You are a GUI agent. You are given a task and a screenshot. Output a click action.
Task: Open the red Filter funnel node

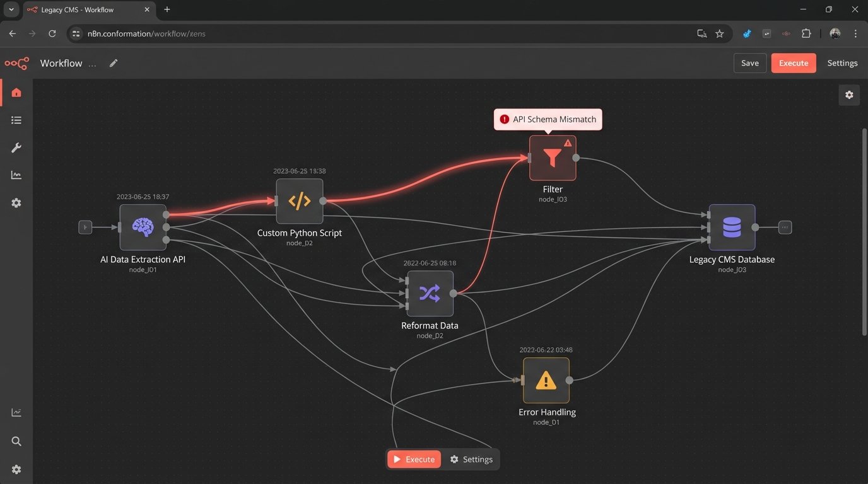[x=552, y=158]
